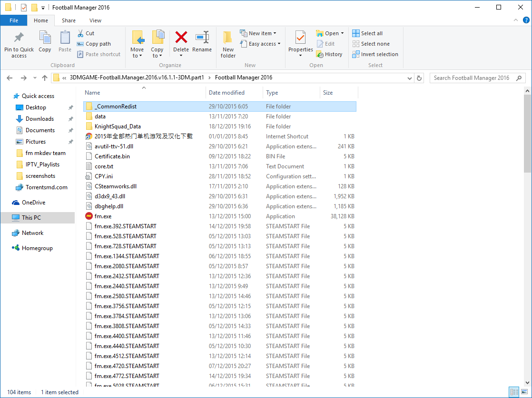
Task: Open Network in navigation pane
Action: click(x=32, y=233)
